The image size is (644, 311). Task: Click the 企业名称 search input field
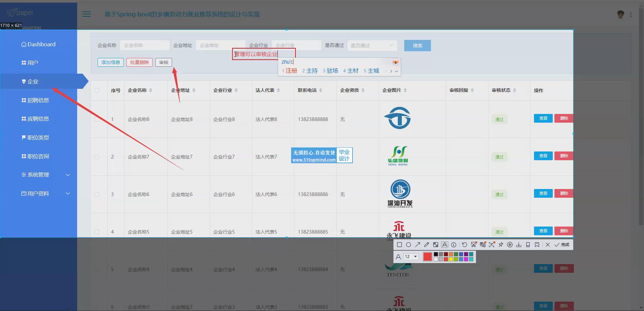pos(145,46)
